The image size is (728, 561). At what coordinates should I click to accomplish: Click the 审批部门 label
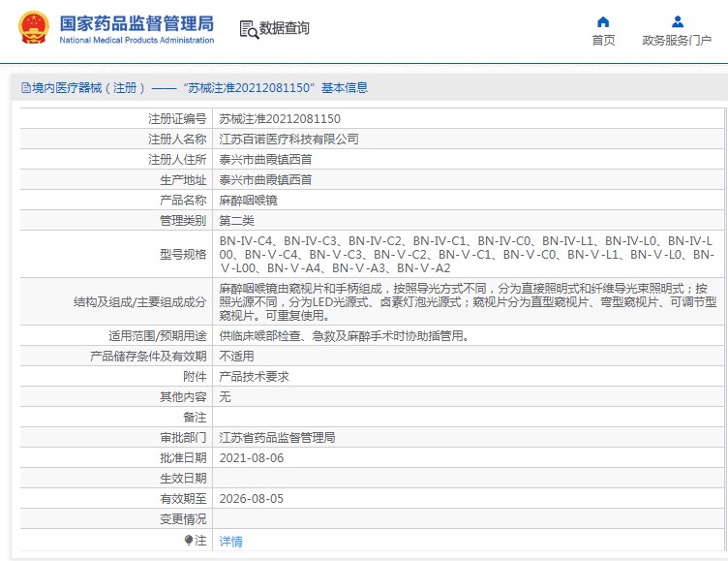point(183,437)
